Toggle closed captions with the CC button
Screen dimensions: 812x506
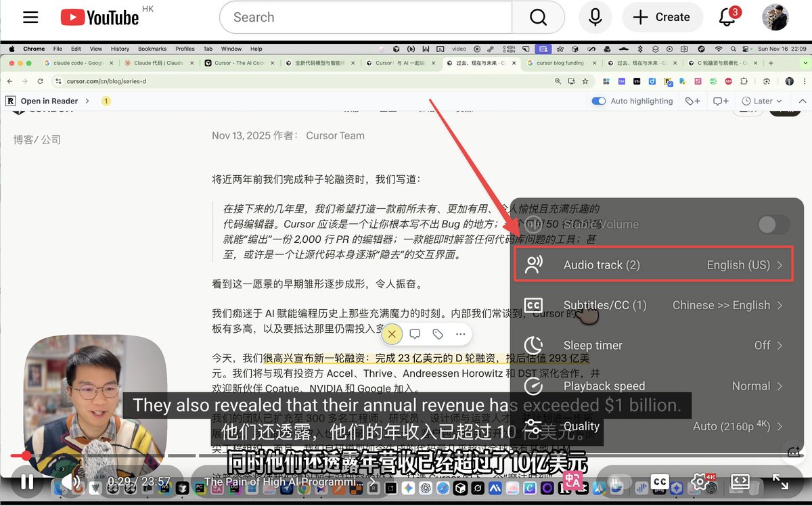pyautogui.click(x=660, y=482)
